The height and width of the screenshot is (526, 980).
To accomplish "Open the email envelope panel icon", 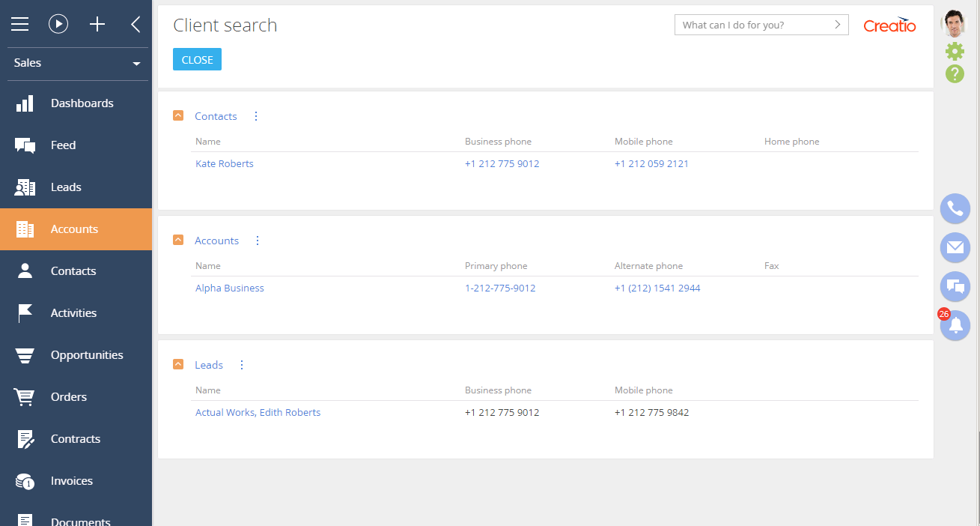I will (x=955, y=247).
